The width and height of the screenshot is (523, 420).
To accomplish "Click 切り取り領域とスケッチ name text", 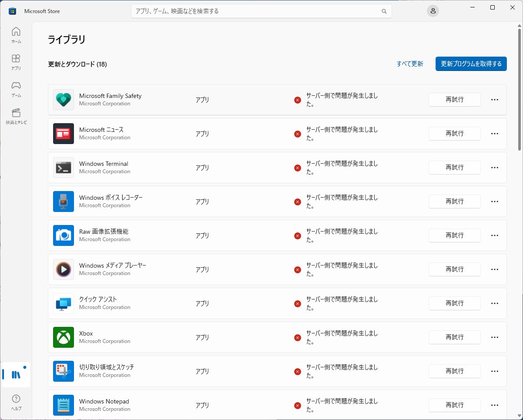I will [x=107, y=367].
